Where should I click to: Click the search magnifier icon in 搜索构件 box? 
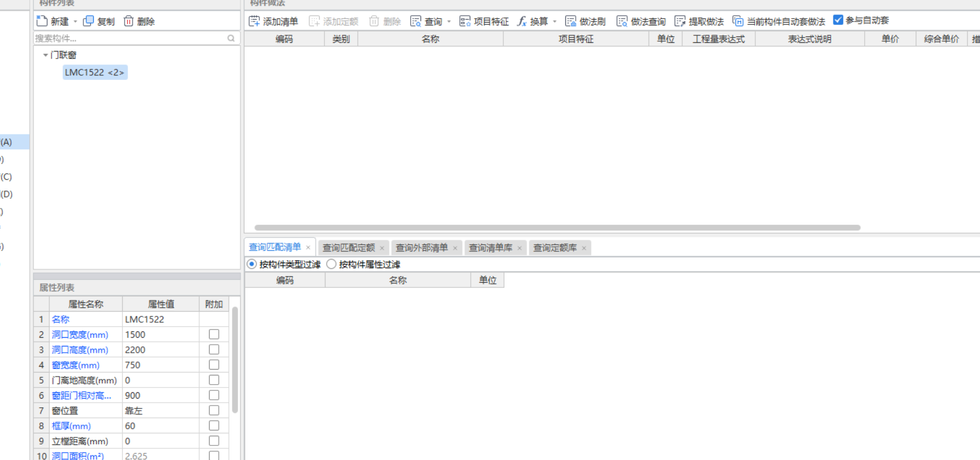(x=231, y=38)
